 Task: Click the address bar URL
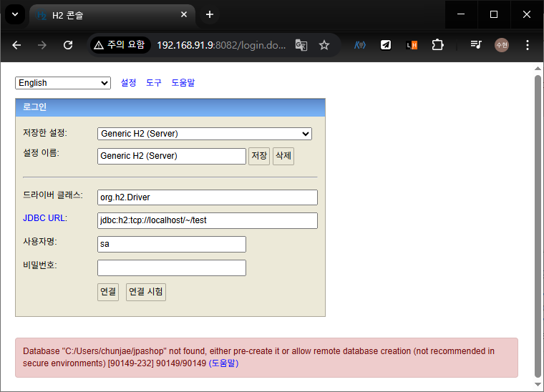point(221,45)
